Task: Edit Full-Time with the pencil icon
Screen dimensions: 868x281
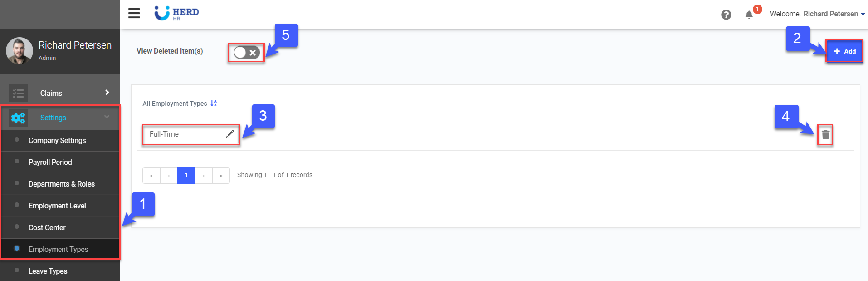Action: tap(230, 134)
